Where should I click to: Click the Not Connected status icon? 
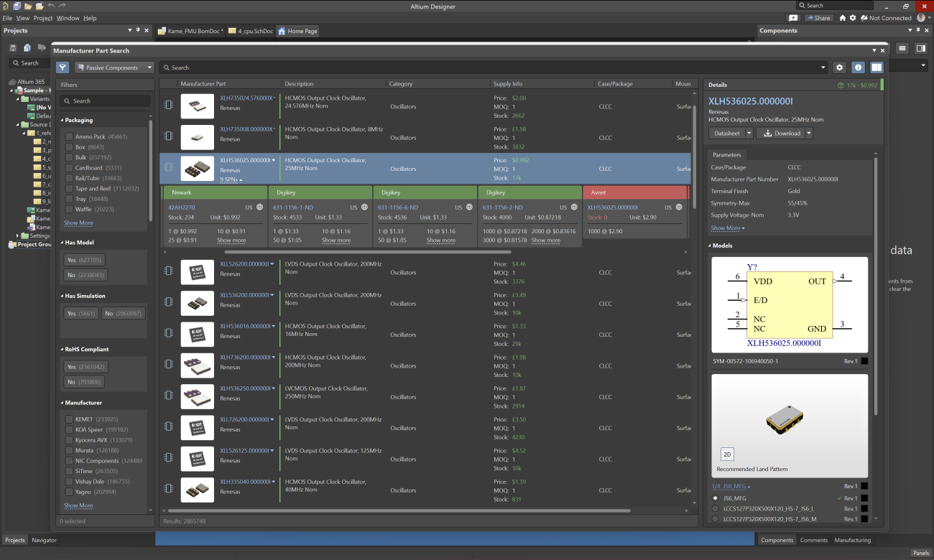[864, 18]
